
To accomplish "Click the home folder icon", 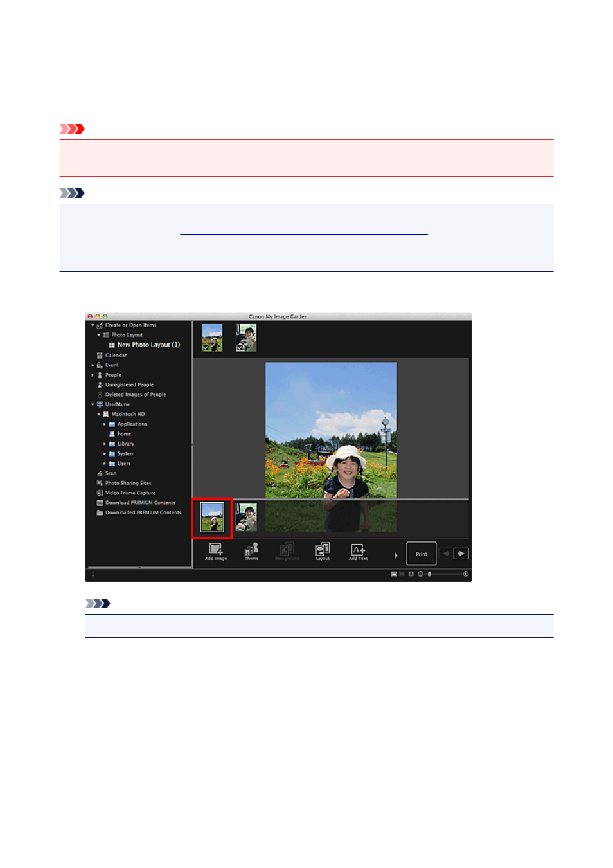I will click(112, 434).
